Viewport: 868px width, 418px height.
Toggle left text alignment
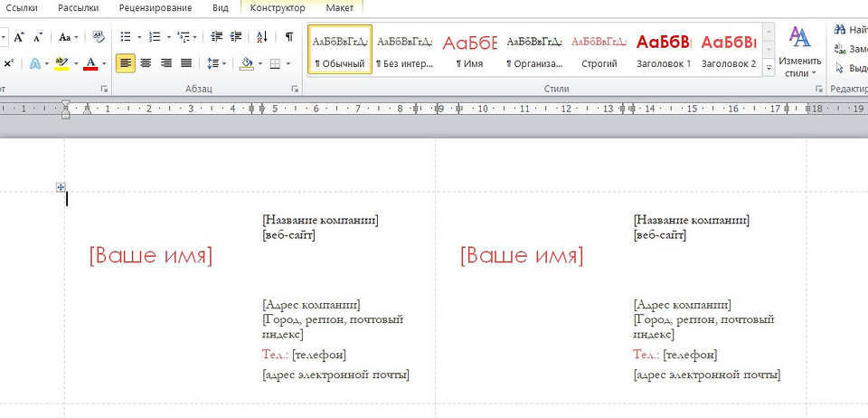(x=126, y=63)
